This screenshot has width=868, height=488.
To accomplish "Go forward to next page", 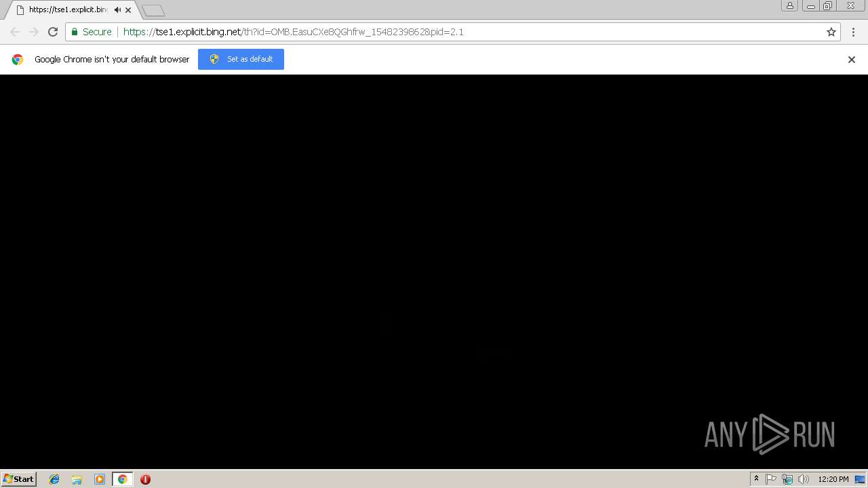I will point(34,32).
